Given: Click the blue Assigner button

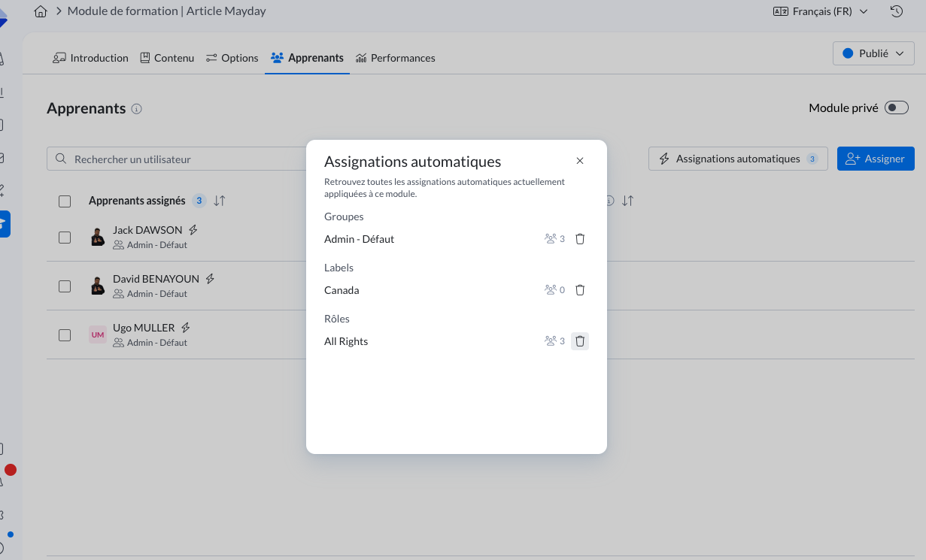Looking at the screenshot, I should (x=876, y=159).
